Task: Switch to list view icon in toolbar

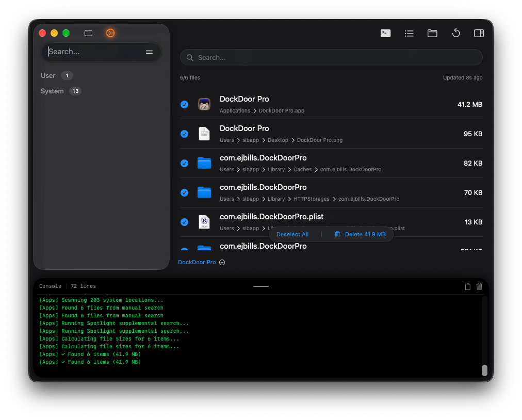Action: click(409, 34)
